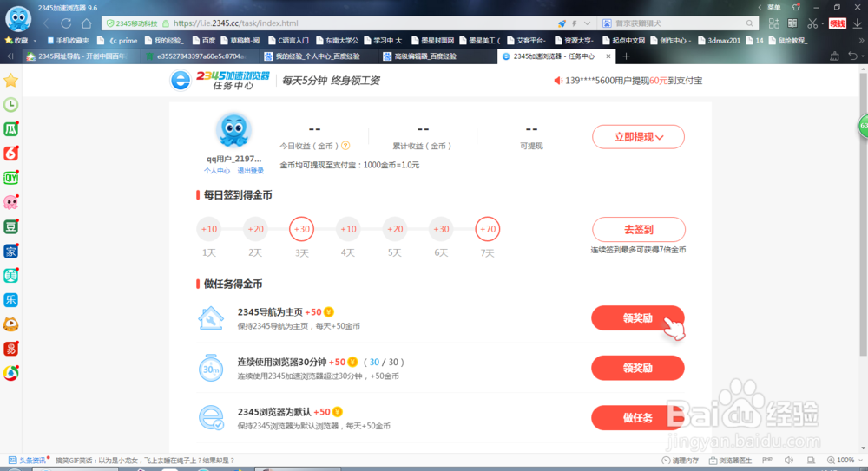Open the 菜单 menu
Viewport: 868px width, 471px height.
point(774,7)
